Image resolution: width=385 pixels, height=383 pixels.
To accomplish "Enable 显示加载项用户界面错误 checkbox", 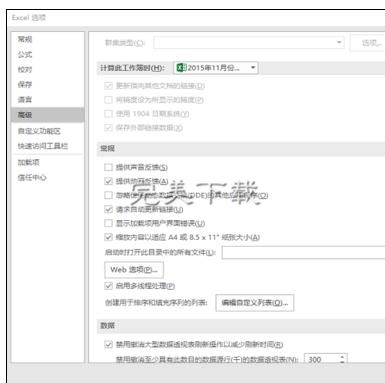I will [x=108, y=223].
